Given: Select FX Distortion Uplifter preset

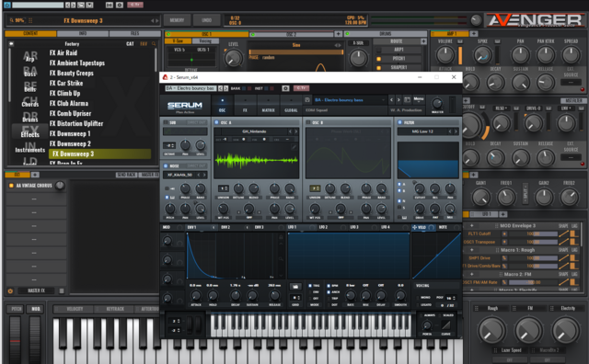Looking at the screenshot, I should 76,123.
